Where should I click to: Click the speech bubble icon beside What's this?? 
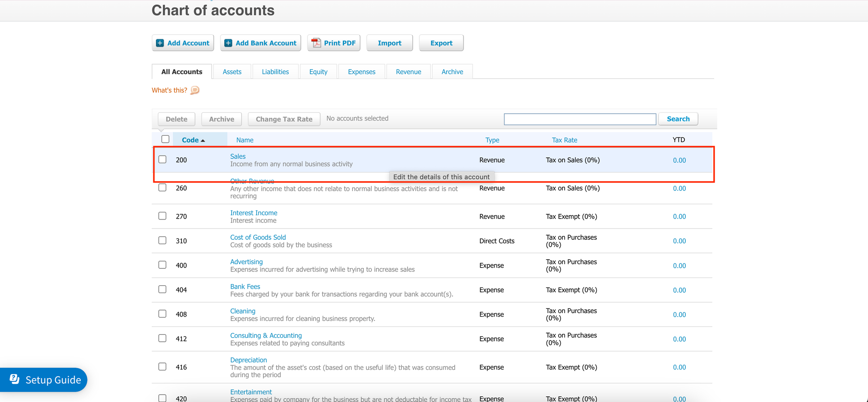[x=195, y=90]
